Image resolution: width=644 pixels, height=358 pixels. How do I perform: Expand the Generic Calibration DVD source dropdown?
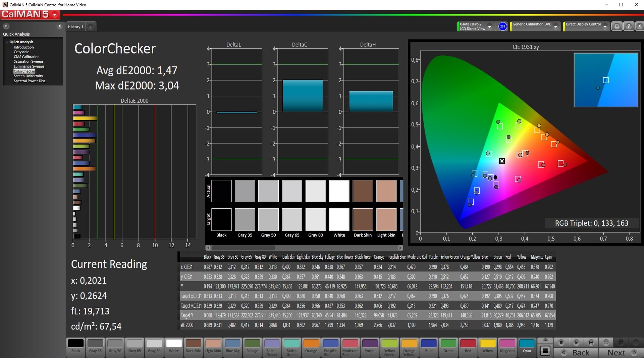click(556, 27)
